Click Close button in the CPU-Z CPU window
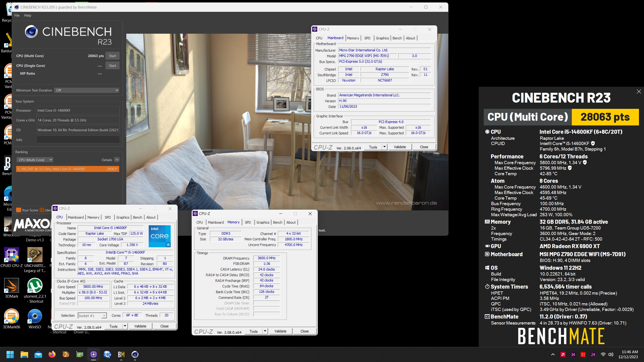 (x=165, y=326)
